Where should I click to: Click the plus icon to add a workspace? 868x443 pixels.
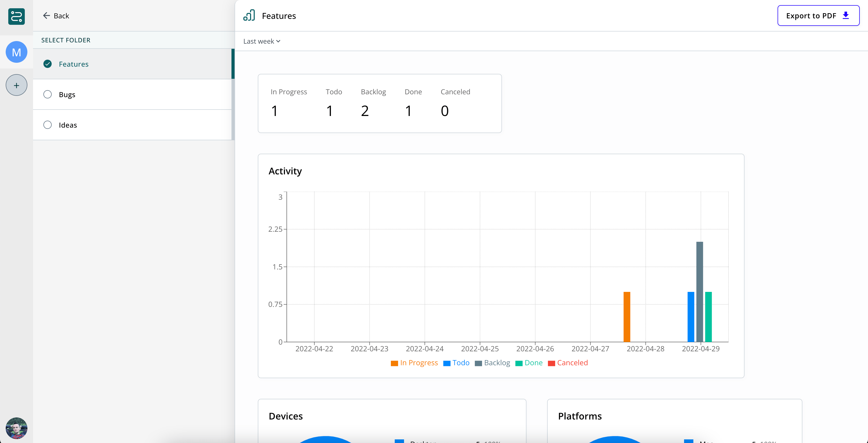[16, 85]
